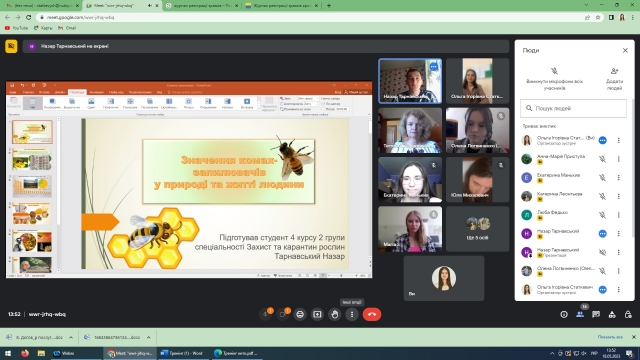Open the YouTube bookmark
Image resolution: width=640 pixels, height=360 pixels.
coord(16,28)
